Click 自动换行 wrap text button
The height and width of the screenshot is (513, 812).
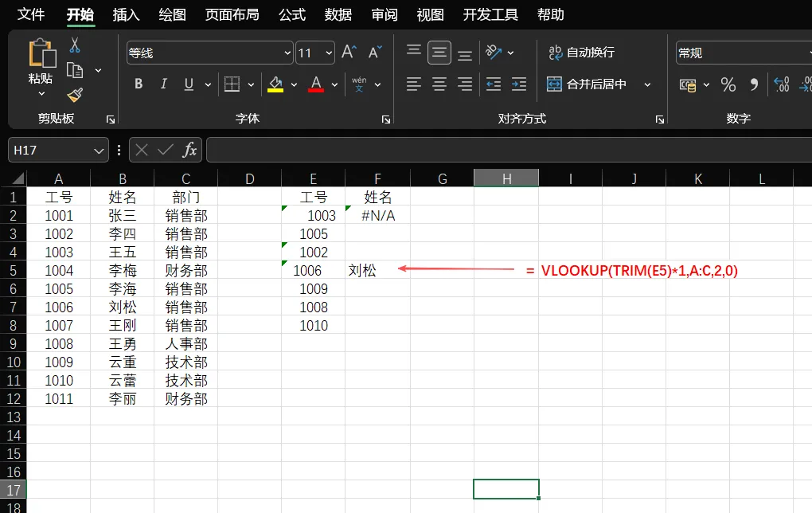tap(582, 53)
